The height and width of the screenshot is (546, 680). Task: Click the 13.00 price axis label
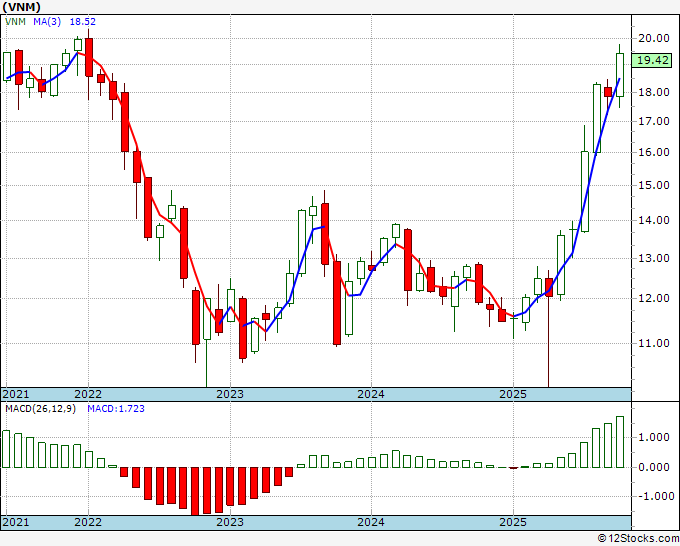click(654, 258)
